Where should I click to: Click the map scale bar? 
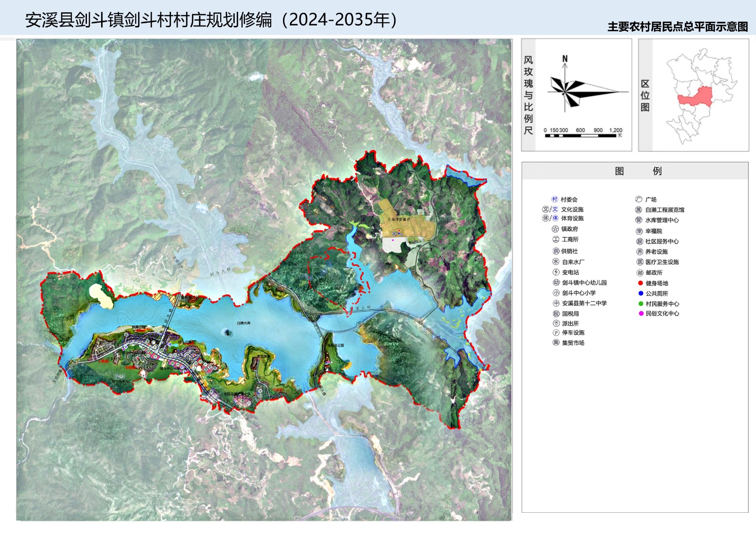580,136
